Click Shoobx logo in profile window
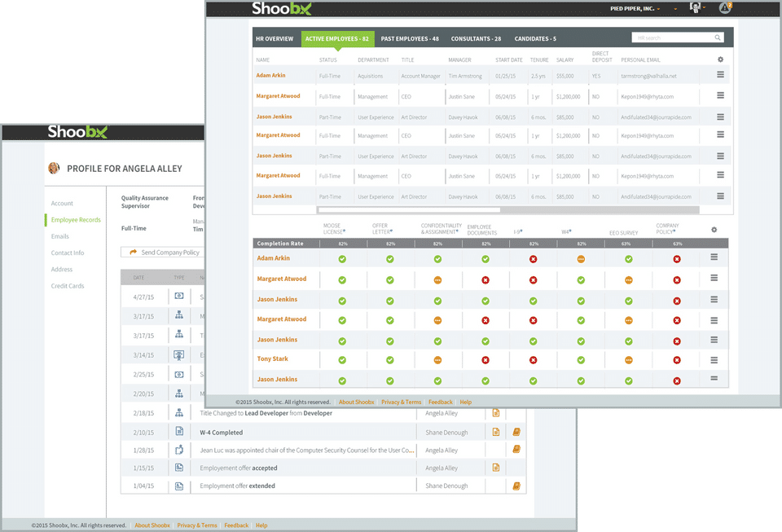The height and width of the screenshot is (532, 782). [x=77, y=132]
